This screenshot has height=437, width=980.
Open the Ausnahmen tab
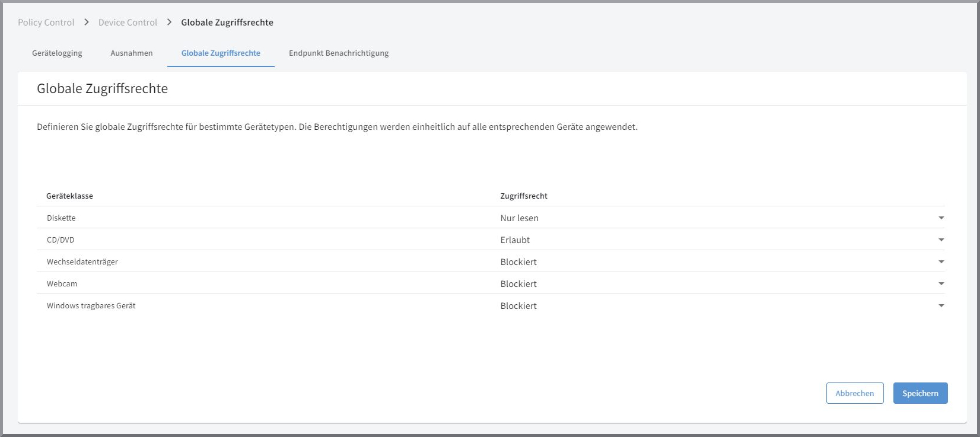pos(132,53)
